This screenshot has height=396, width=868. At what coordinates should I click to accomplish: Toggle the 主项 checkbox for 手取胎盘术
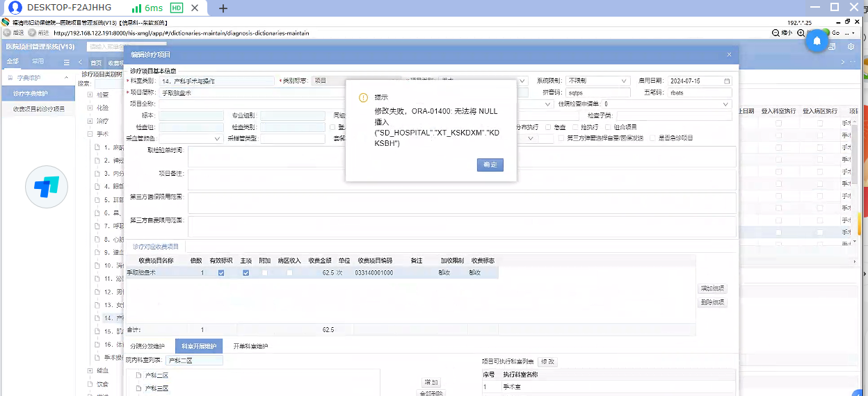246,273
